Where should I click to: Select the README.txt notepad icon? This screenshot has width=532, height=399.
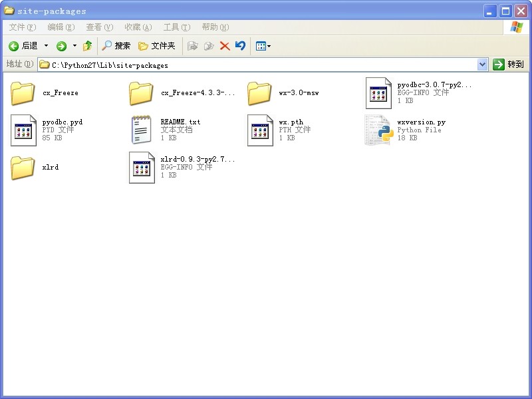point(142,130)
